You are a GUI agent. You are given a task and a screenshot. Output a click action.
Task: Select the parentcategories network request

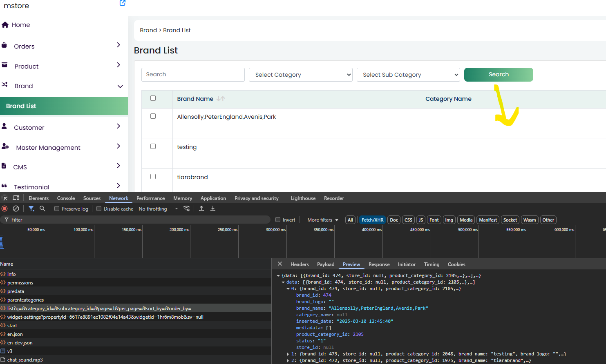(x=136, y=300)
